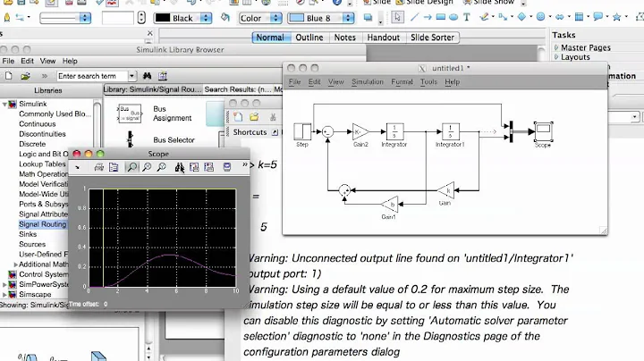
Task: Click the icon right of binoculars in Library Browser
Action: click(163, 76)
